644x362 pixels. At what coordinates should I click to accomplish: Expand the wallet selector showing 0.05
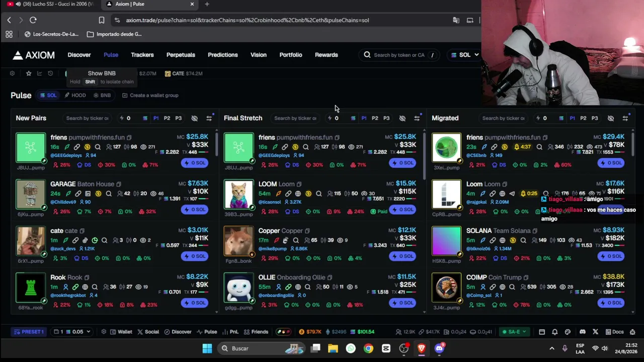(72, 332)
